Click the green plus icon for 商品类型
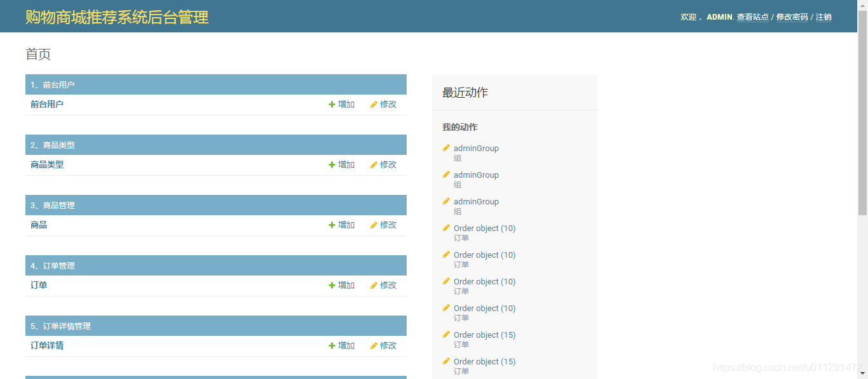Viewport: 868px width, 379px height. (x=332, y=164)
